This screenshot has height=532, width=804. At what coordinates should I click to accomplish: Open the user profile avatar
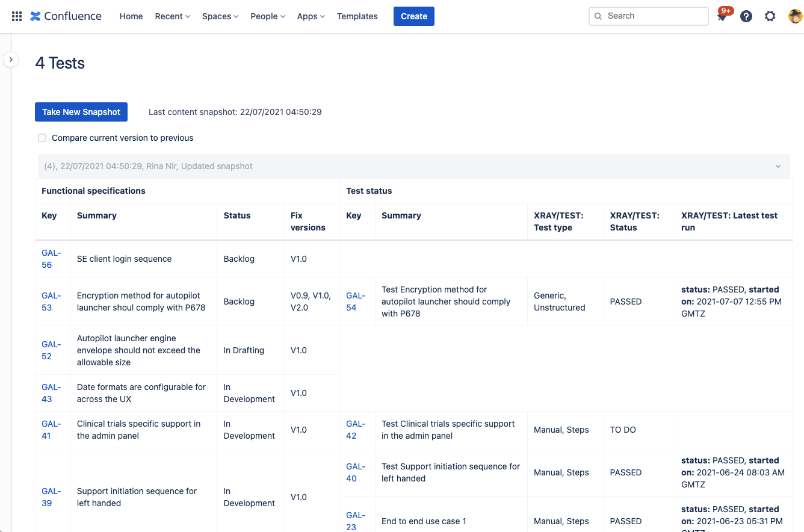(x=795, y=16)
